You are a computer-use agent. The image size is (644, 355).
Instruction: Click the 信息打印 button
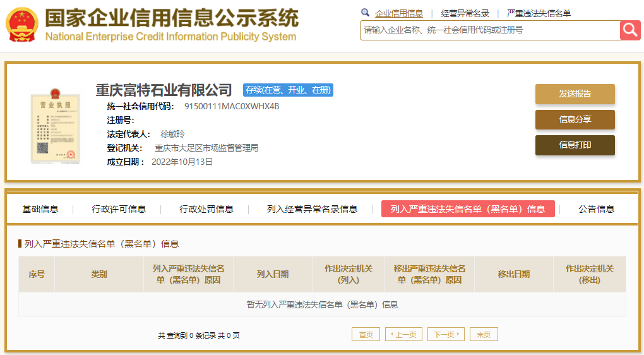[x=575, y=145]
